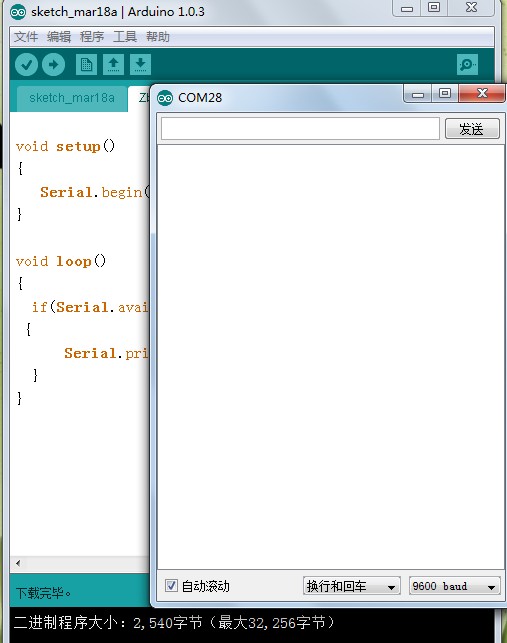
Task: Click the 'Serial.pri' code line
Action: (106, 353)
